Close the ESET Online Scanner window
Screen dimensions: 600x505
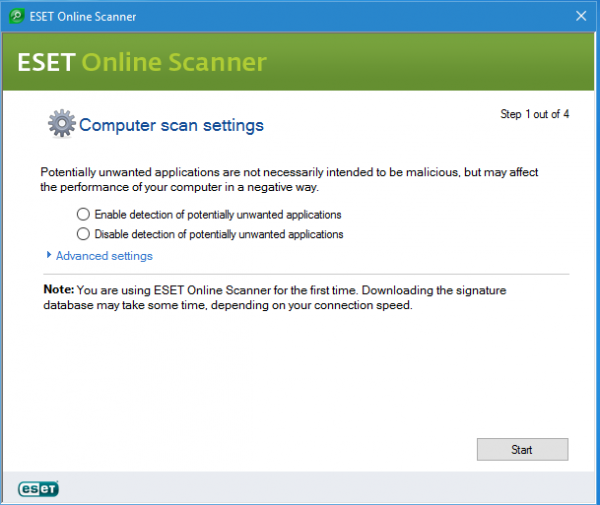tap(581, 16)
